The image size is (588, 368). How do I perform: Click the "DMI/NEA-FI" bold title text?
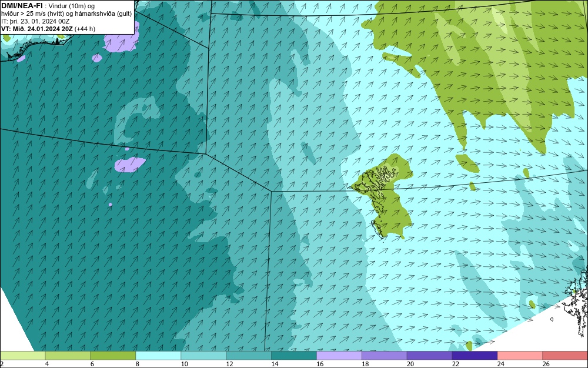[x=22, y=6]
